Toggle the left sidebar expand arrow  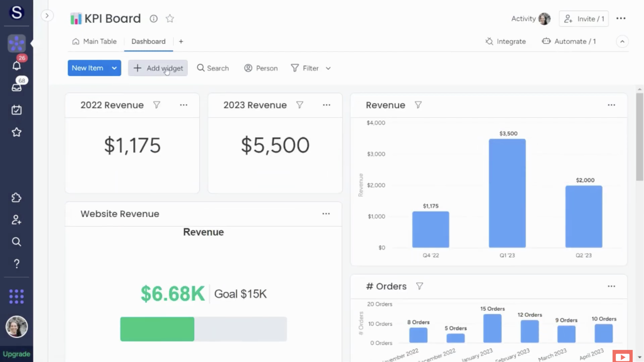coord(47,16)
